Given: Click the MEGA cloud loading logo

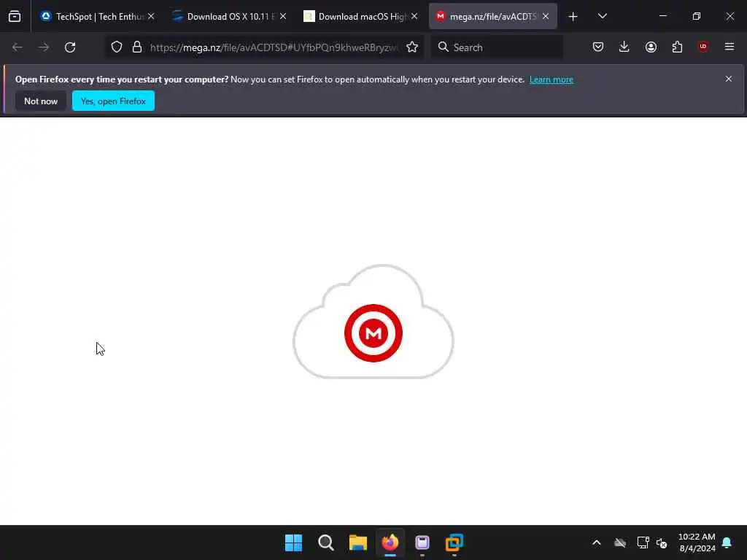Looking at the screenshot, I should coord(373,322).
